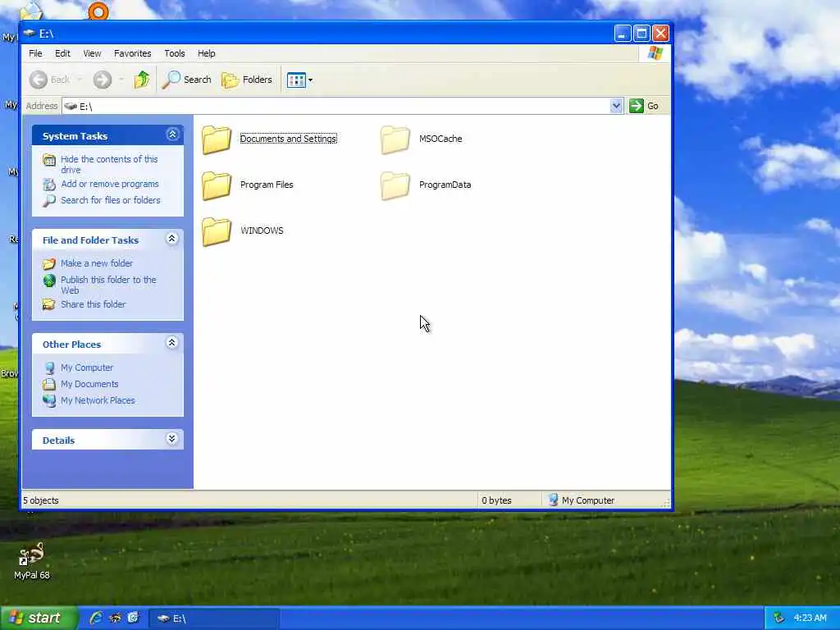Click the third Quick Launch icon
840x630 pixels.
point(133,619)
